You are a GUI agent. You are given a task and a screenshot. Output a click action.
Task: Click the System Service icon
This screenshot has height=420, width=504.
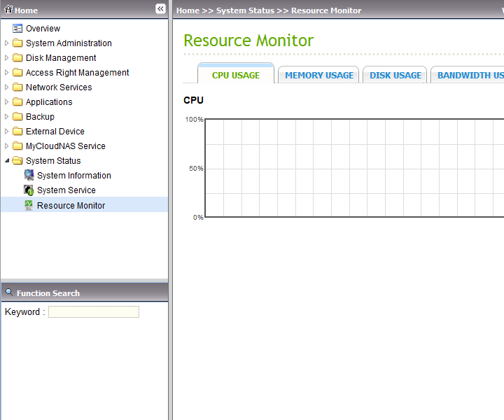point(29,190)
